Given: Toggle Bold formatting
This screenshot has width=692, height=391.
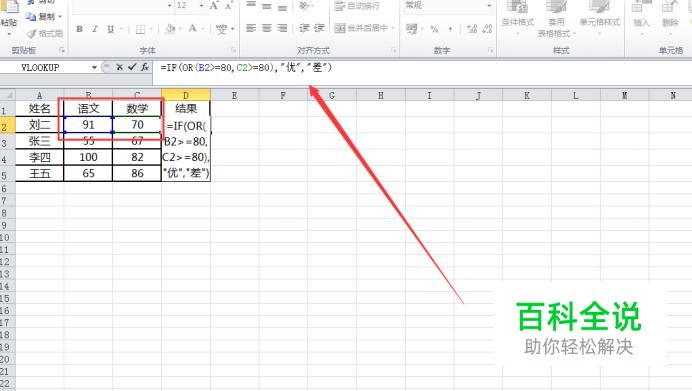Looking at the screenshot, I should pos(79,29).
